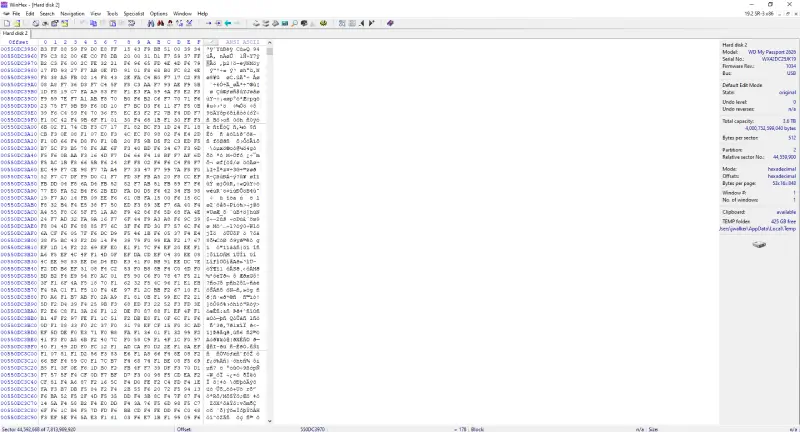This screenshot has width=800, height=432.
Task: Open the Tools menu
Action: point(111,13)
